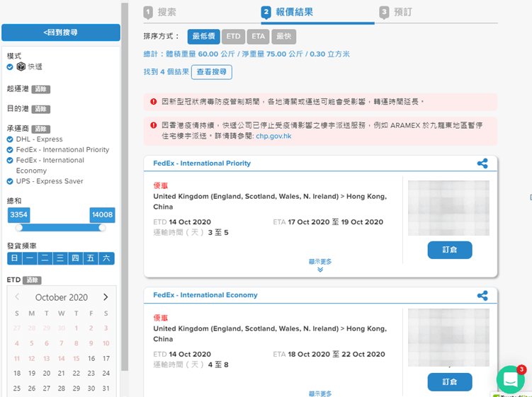Uncheck FedEx - International Priority carrier

point(10,150)
